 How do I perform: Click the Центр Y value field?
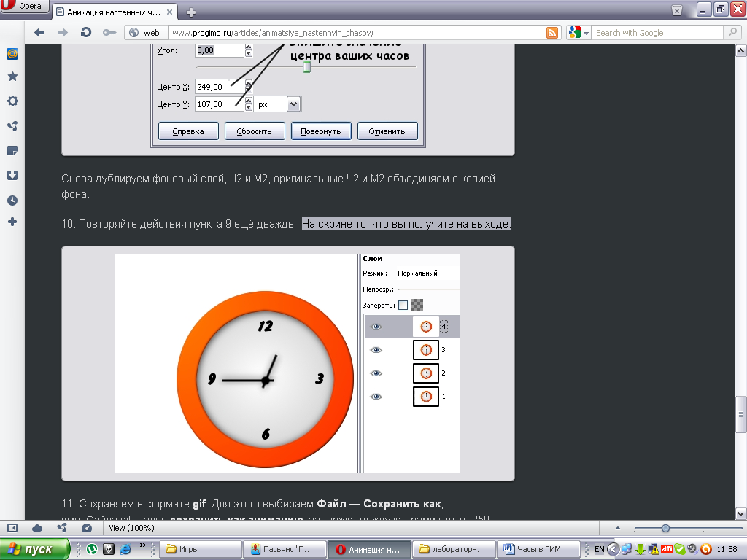(x=220, y=104)
